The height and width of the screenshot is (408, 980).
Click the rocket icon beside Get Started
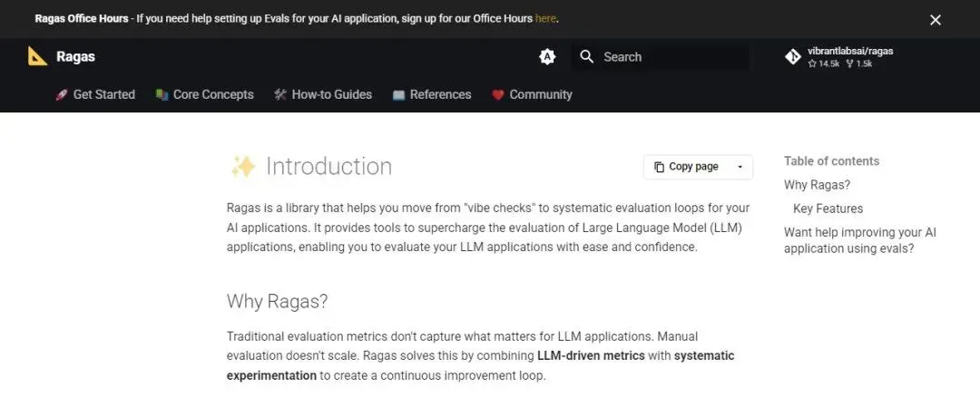(x=61, y=95)
